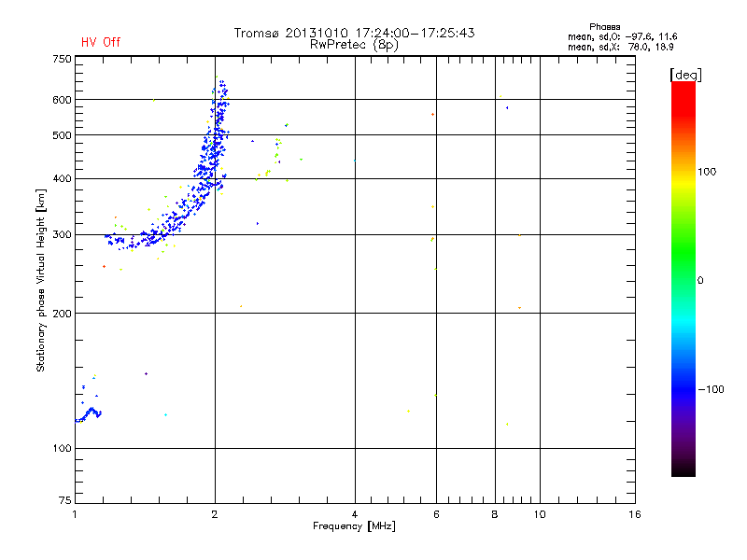Click the colorbar tick label '-100'
Viewport: 747px width, 560px height.
(712, 389)
